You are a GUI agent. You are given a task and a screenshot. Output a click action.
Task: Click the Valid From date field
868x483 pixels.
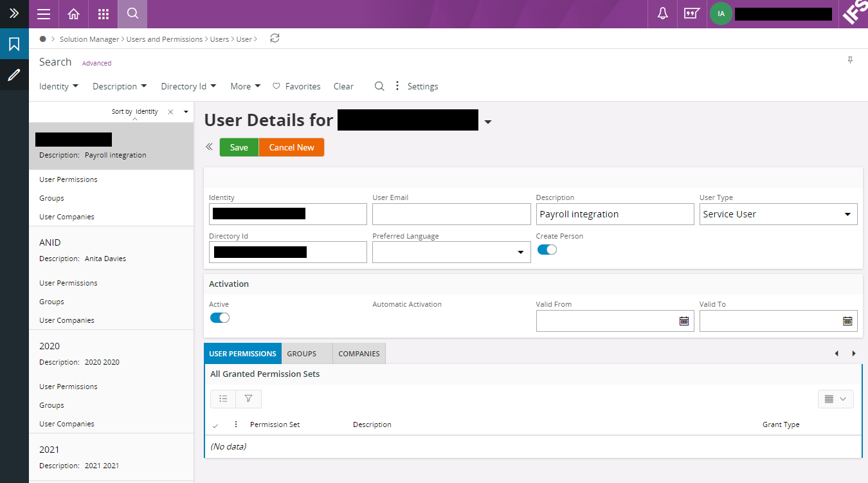click(615, 321)
